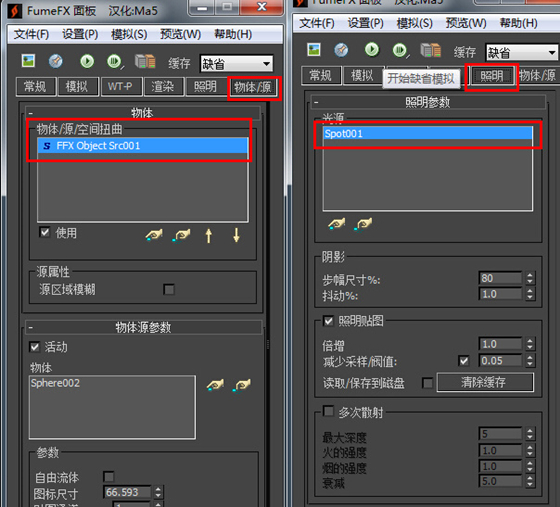The height and width of the screenshot is (507, 560).
Task: Click the 减少采样/阀值 field showing 0.05
Action: [500, 361]
